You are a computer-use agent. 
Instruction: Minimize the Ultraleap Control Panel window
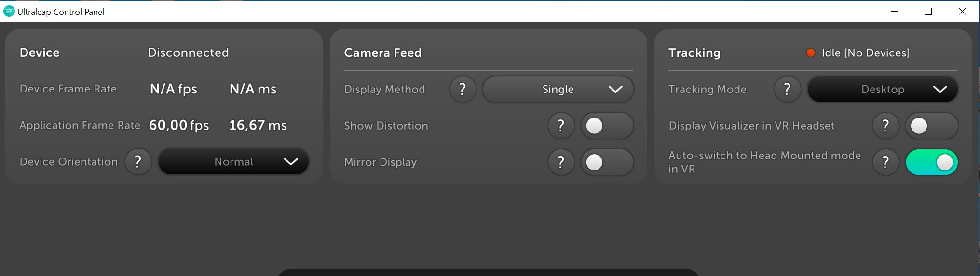pyautogui.click(x=895, y=12)
